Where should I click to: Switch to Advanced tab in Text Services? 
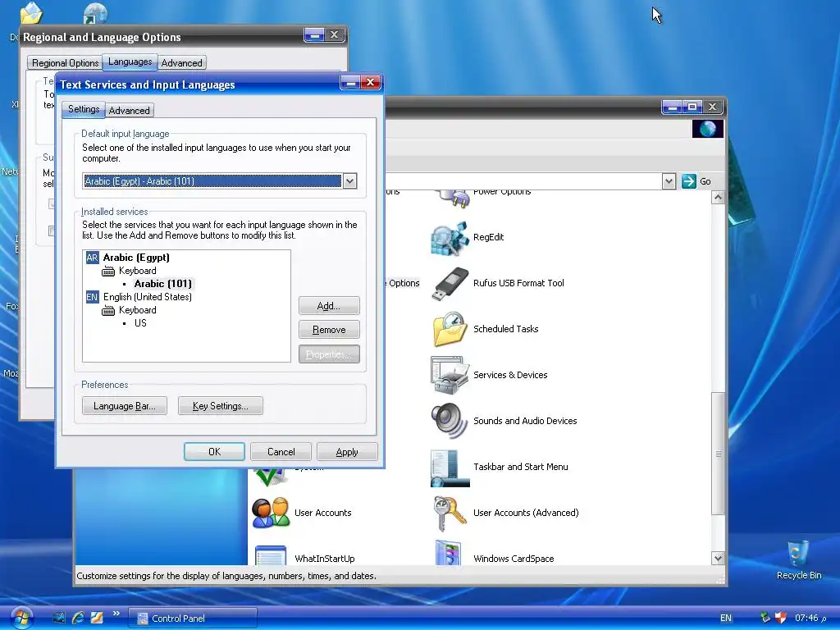129,111
